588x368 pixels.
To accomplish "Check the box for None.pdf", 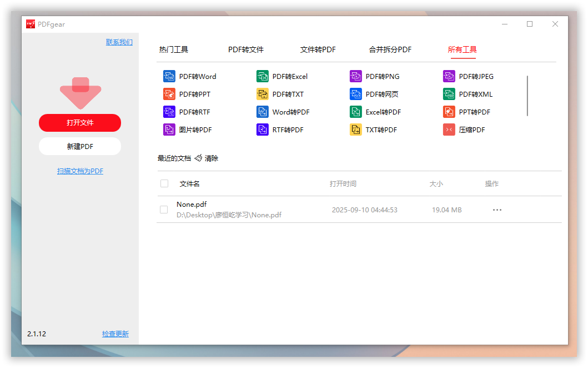I will click(164, 210).
